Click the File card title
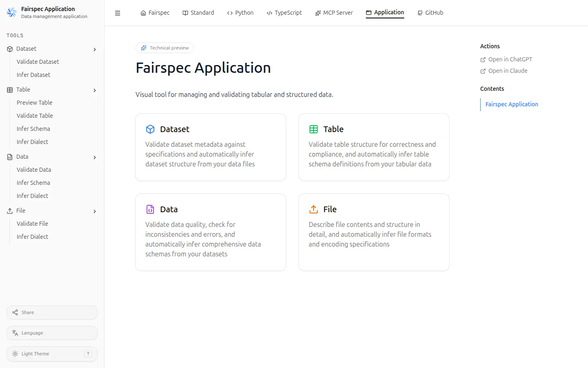The image size is (588, 368). click(330, 209)
